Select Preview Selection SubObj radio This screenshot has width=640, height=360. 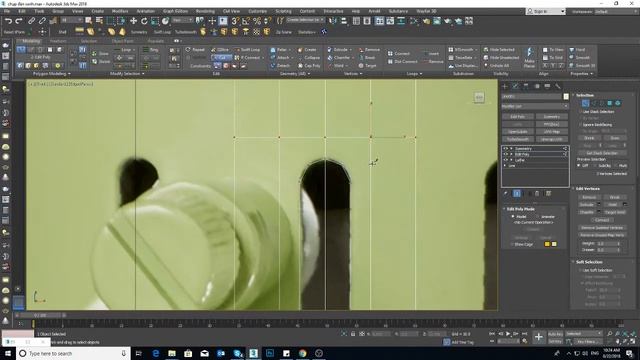pos(596,165)
